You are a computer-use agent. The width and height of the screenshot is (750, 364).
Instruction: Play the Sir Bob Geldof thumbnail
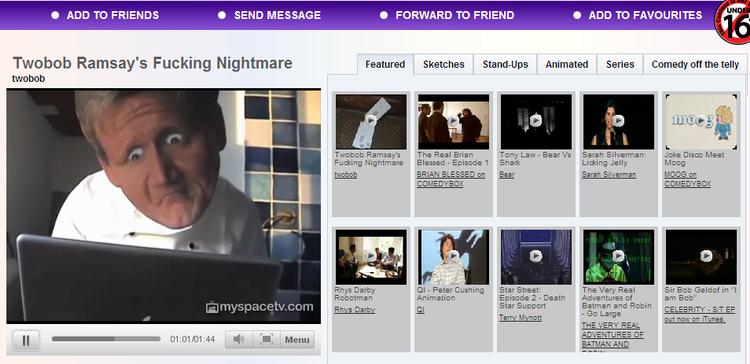[x=701, y=257]
